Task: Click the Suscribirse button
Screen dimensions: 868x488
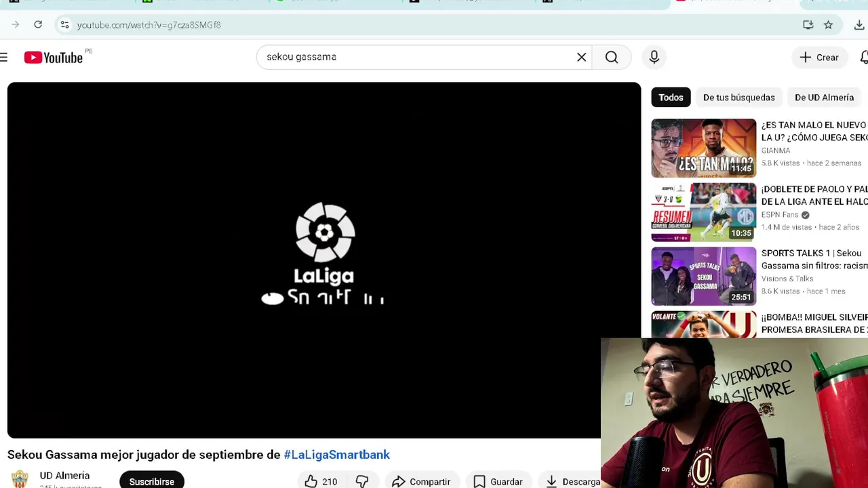Action: [x=152, y=481]
